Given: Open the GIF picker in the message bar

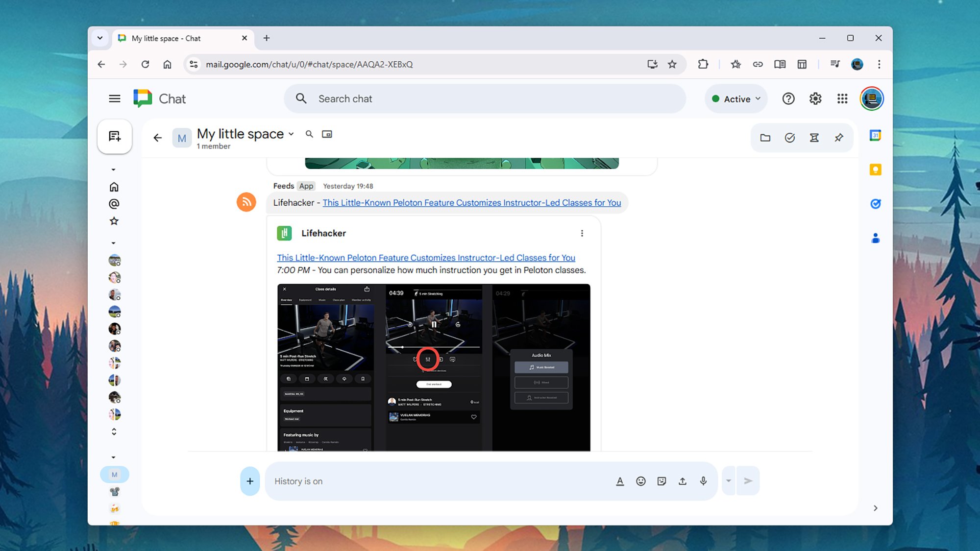Looking at the screenshot, I should (661, 481).
